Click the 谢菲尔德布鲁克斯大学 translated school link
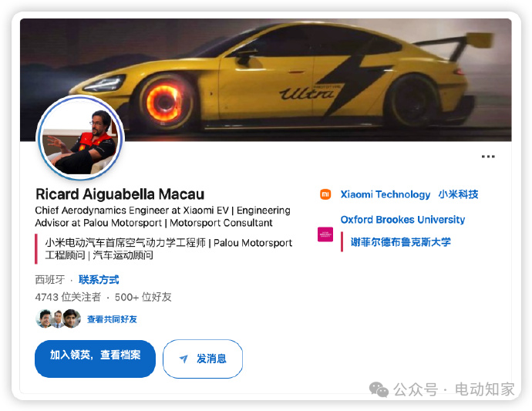Viewport: 532px width, 411px height. pyautogui.click(x=400, y=242)
